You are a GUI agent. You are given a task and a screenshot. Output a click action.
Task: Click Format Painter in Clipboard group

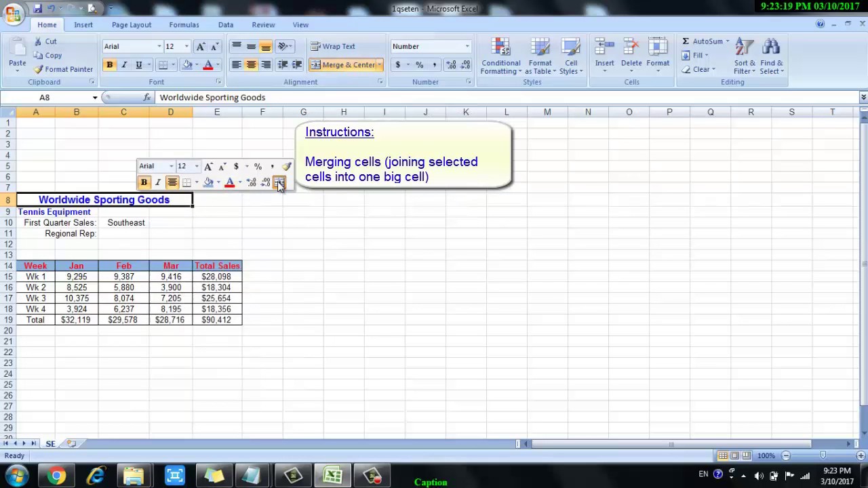63,69
